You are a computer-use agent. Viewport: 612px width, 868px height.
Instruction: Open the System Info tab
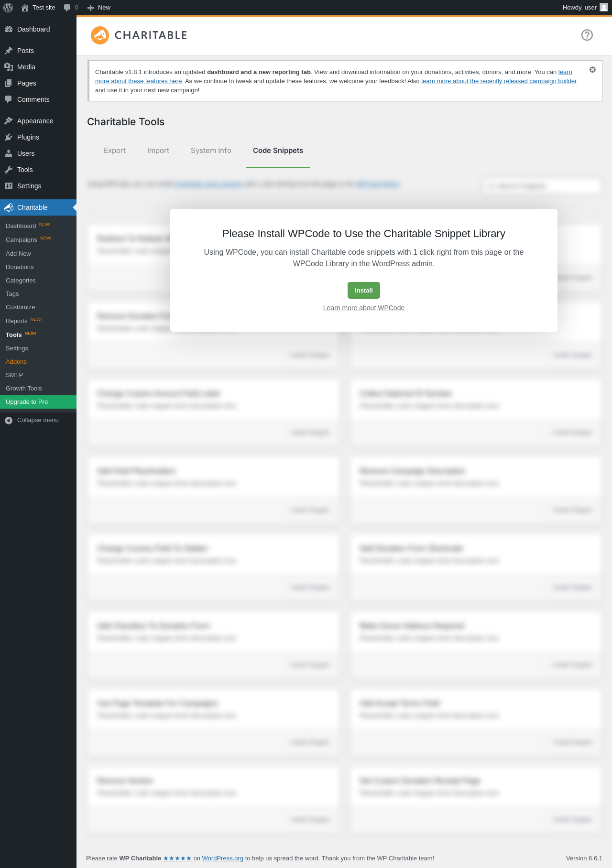(211, 151)
